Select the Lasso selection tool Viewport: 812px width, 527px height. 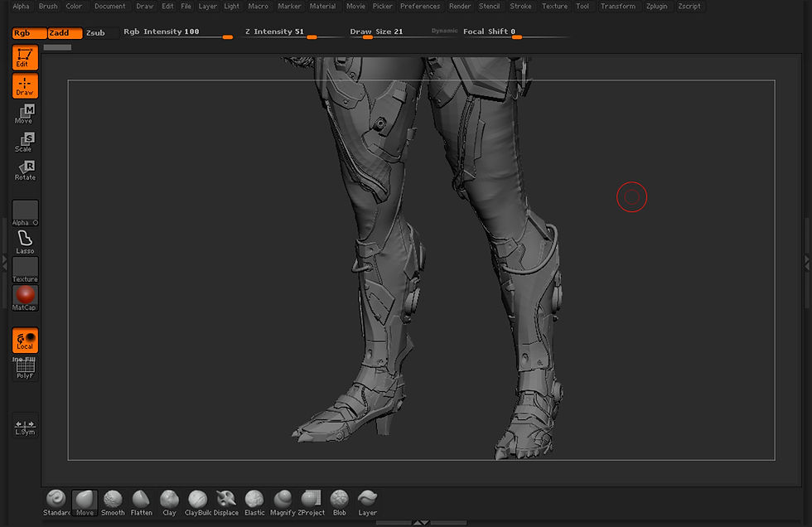click(25, 241)
